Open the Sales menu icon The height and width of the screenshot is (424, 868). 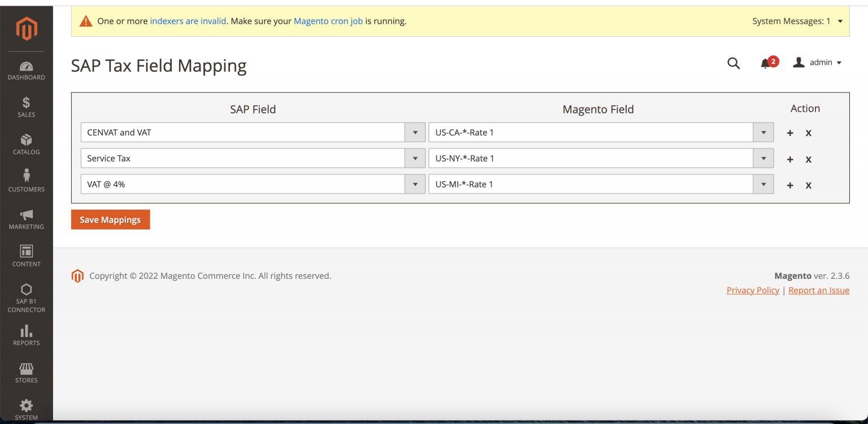pos(26,106)
